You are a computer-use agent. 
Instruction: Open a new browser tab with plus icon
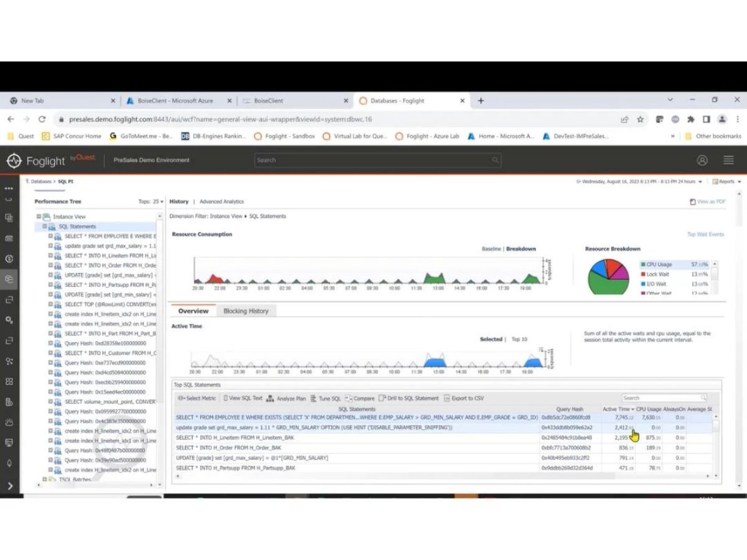pos(481,100)
